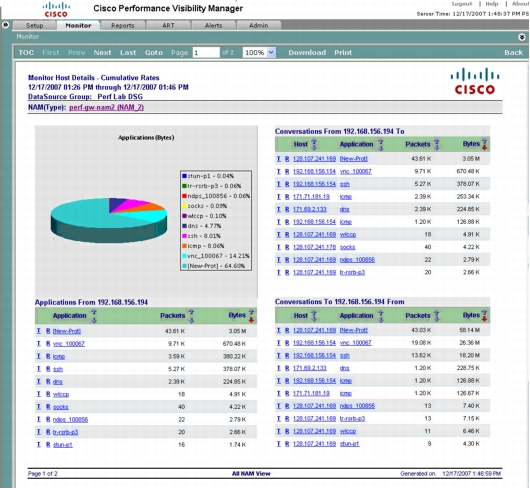Click I icon in Conversations From socks row
The width and height of the screenshot is (530, 490).
(x=279, y=247)
